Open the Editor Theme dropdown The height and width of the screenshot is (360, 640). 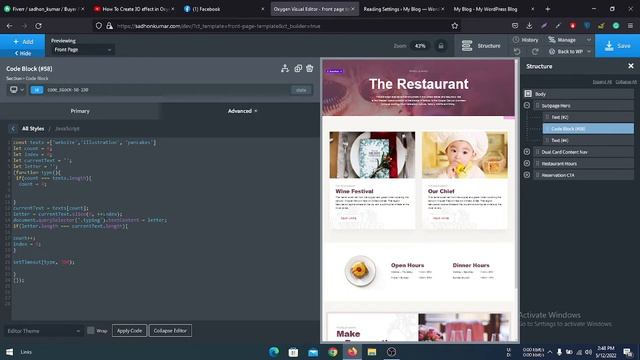tap(44, 331)
